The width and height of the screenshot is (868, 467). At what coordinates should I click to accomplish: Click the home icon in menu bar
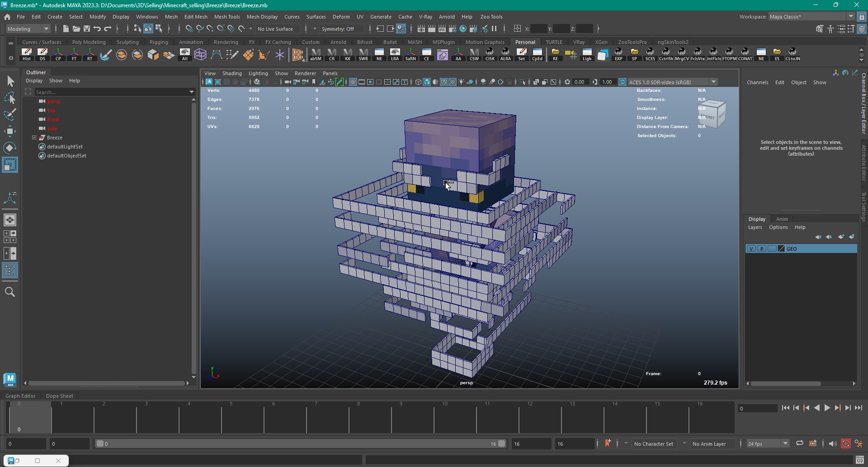click(x=7, y=17)
